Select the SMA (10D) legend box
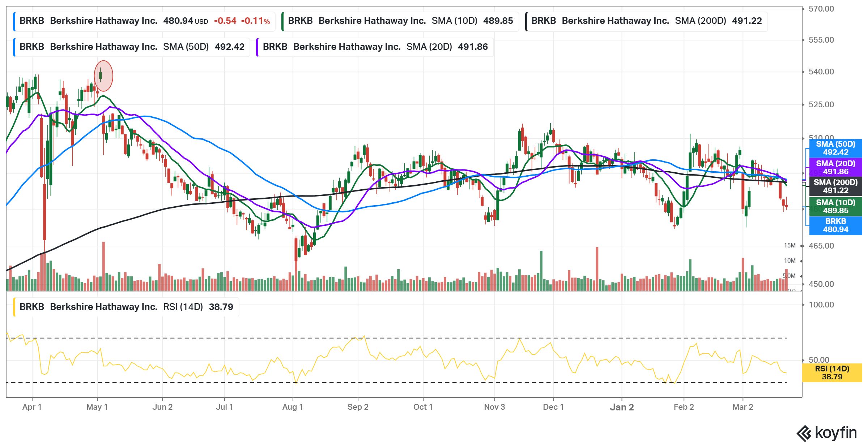The image size is (868, 448). [400, 21]
